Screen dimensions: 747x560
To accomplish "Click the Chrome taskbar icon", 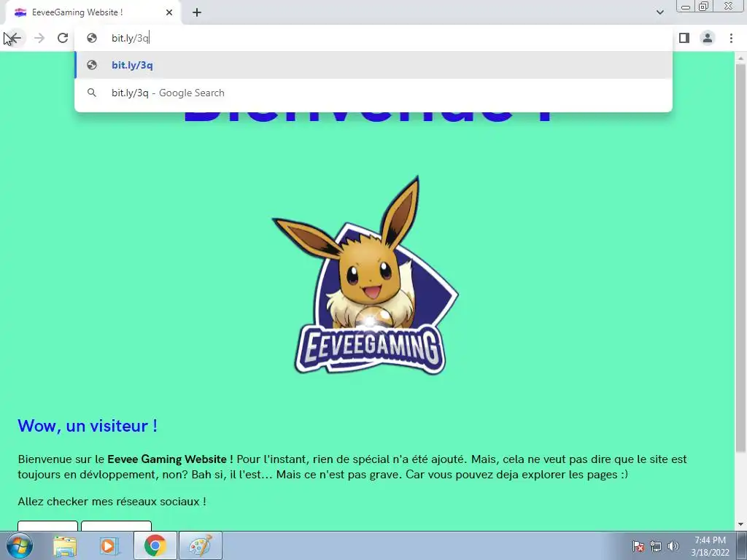I will [x=155, y=545].
